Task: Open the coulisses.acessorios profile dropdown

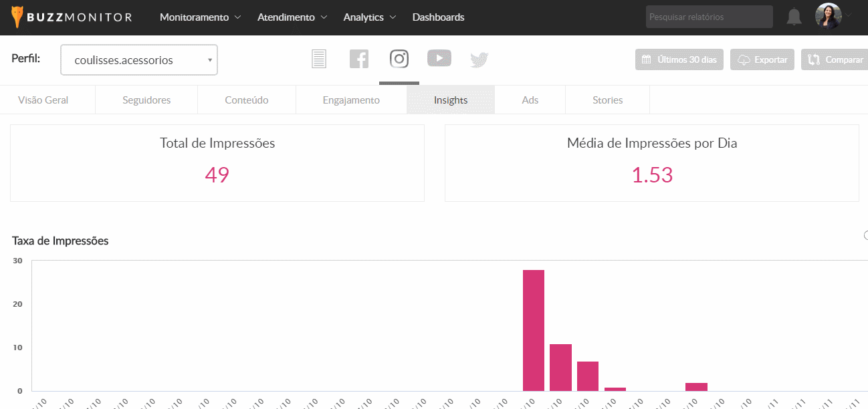Action: [x=138, y=60]
